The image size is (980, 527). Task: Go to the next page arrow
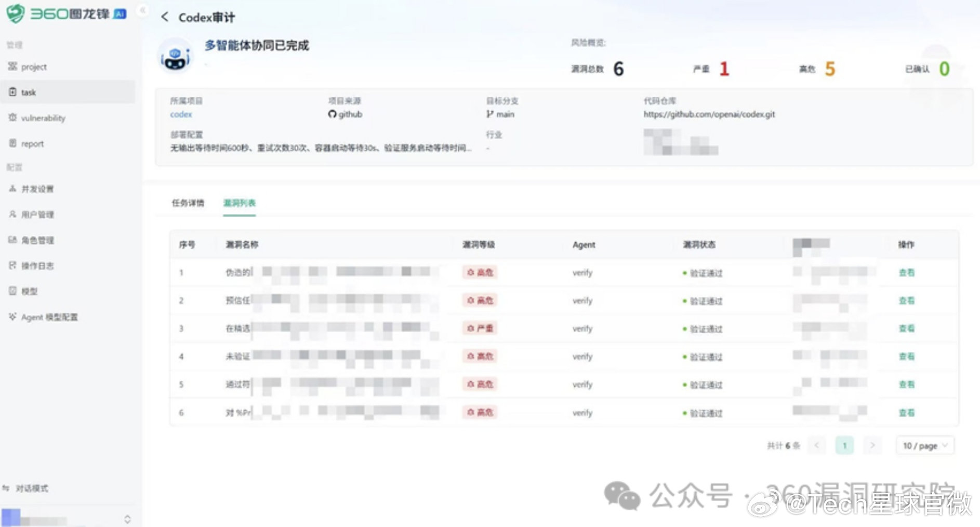(x=872, y=445)
